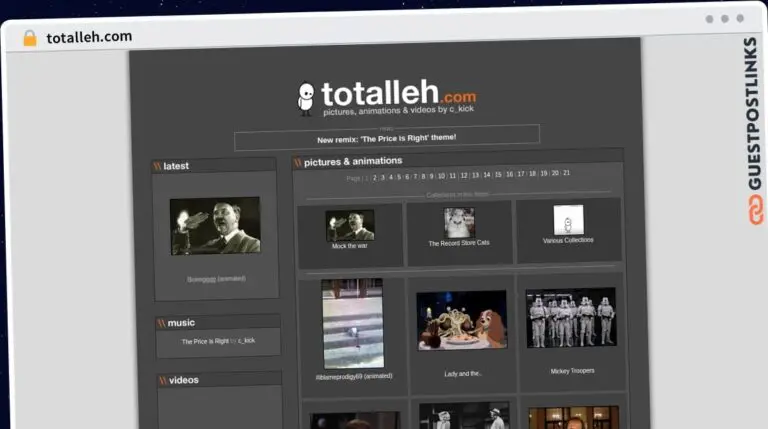
Task: Click the 'music' section header
Action: (x=181, y=323)
